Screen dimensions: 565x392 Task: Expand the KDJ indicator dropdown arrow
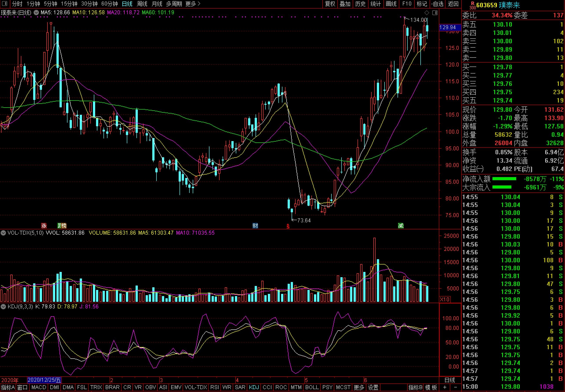point(3,307)
